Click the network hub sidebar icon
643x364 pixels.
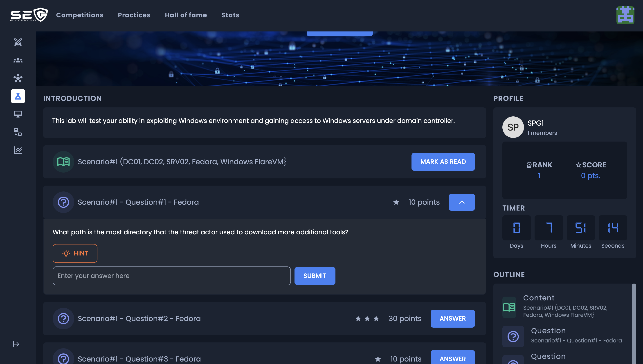(18, 78)
